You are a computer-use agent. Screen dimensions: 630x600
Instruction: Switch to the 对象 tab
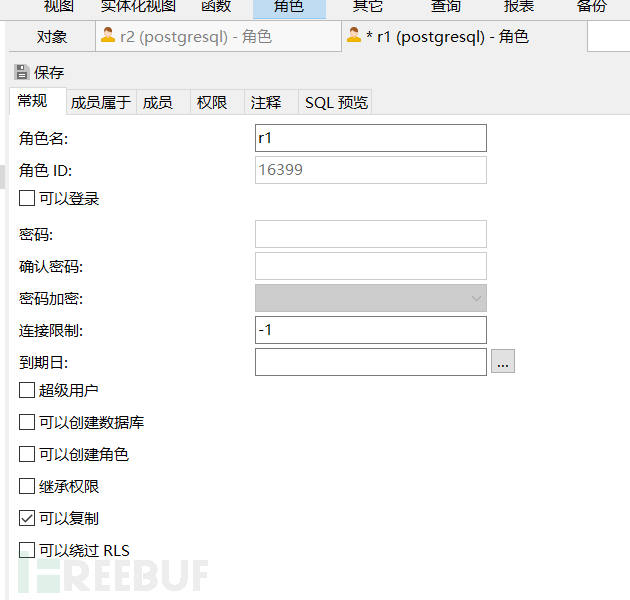click(52, 37)
